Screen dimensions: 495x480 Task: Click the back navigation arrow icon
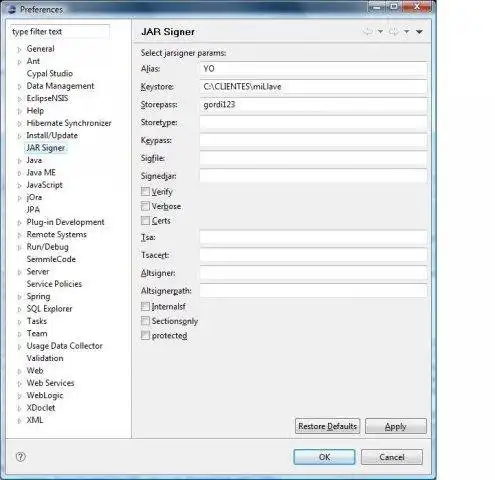tap(368, 32)
